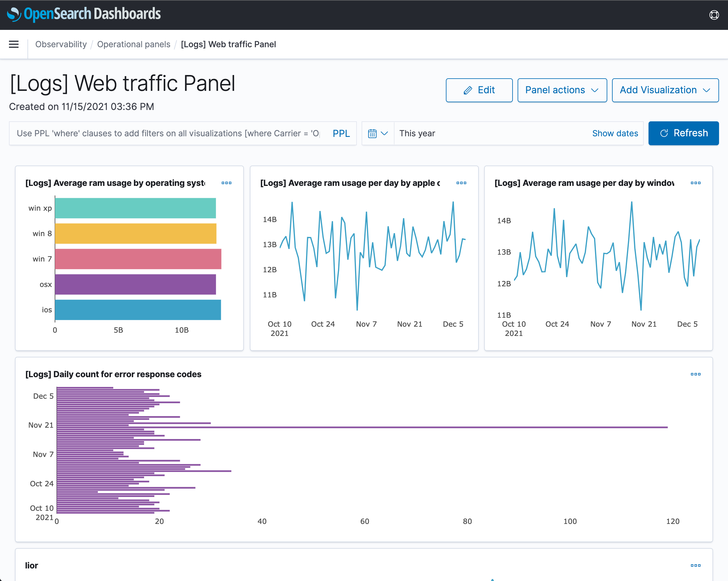Open the help icon in the top bar

coord(714,15)
